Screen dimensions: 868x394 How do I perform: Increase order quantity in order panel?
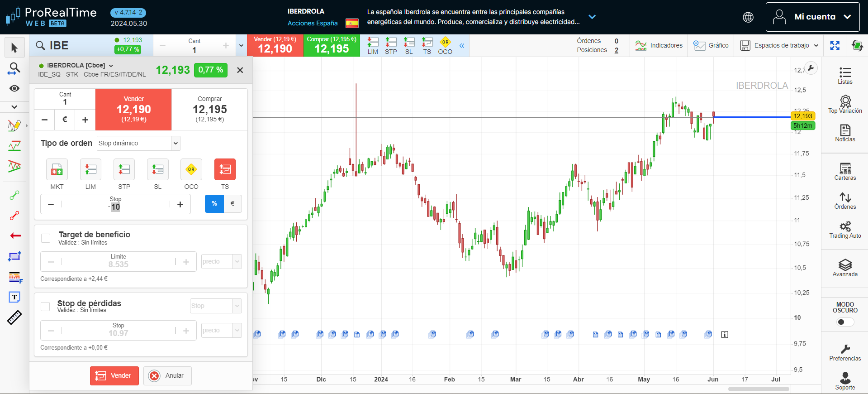(x=85, y=120)
